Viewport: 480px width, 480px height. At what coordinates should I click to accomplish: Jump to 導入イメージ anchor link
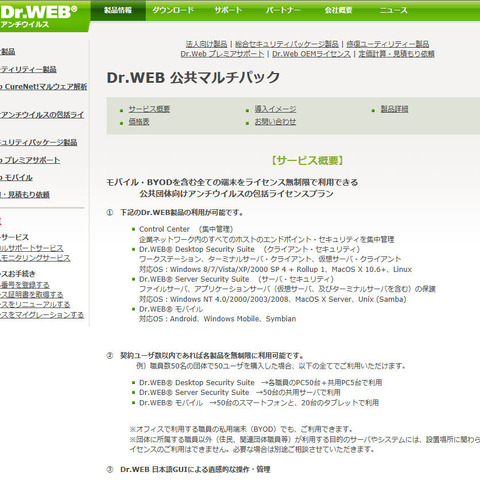[x=275, y=109]
